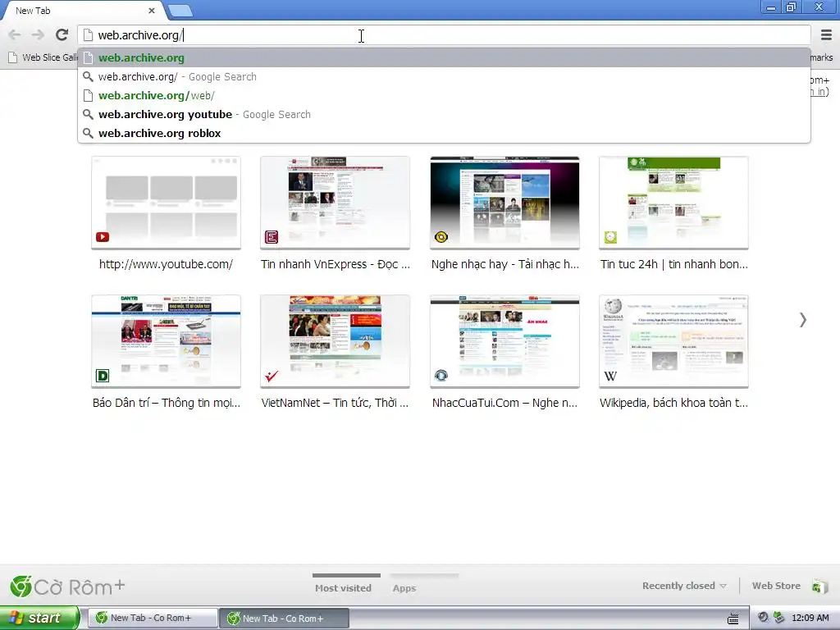Pick the web.archive.org roblox search suggestion
Image resolution: width=840 pixels, height=630 pixels.
[444, 133]
